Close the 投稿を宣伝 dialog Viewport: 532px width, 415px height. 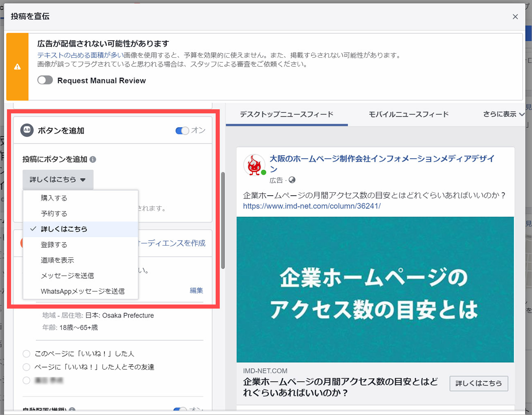(x=515, y=16)
